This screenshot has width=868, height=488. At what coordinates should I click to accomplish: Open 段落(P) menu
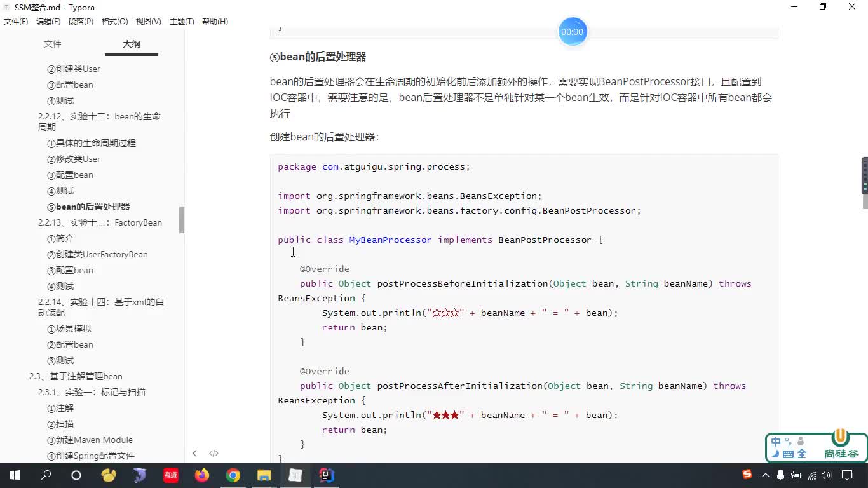81,22
